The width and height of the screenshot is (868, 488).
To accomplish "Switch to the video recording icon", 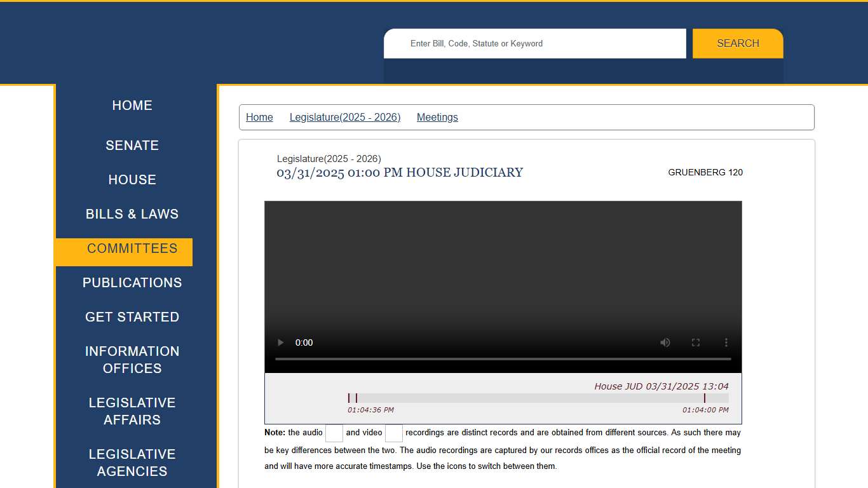I will coord(393,433).
